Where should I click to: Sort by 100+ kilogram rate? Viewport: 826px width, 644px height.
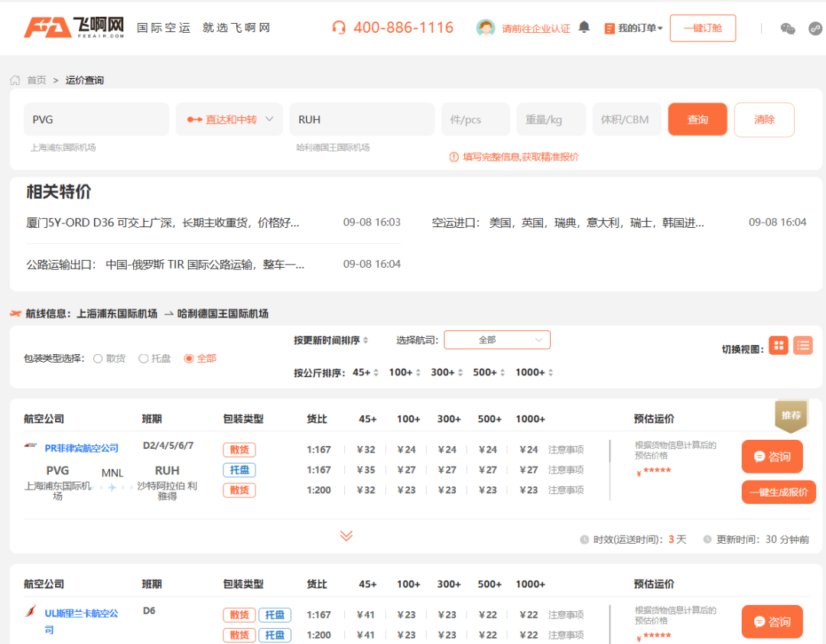pos(404,372)
